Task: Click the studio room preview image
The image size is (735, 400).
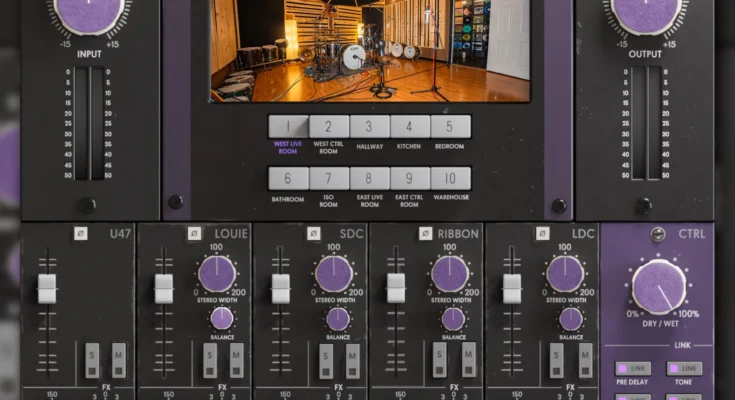Action: pyautogui.click(x=370, y=50)
